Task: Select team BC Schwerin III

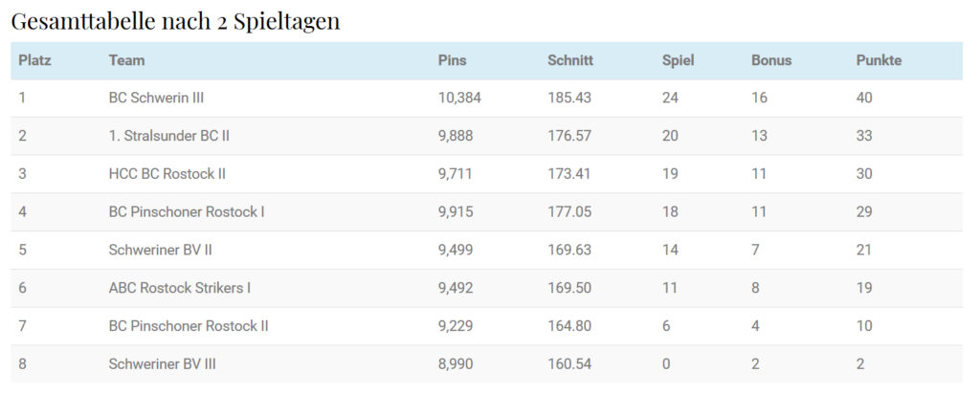Action: point(156,98)
